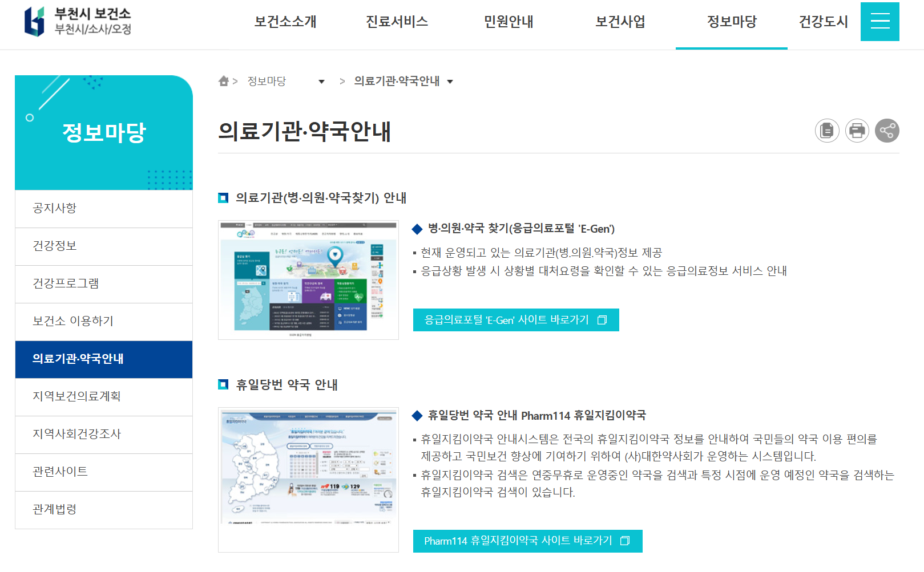Switch to the 건강도시 navigation tab
This screenshot has height=572, width=924.
822,22
